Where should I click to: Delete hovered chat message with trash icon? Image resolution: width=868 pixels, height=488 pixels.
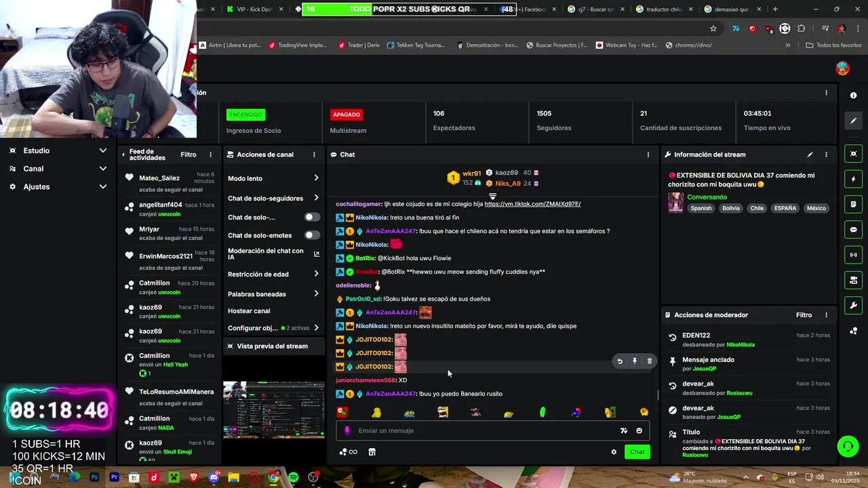[649, 361]
